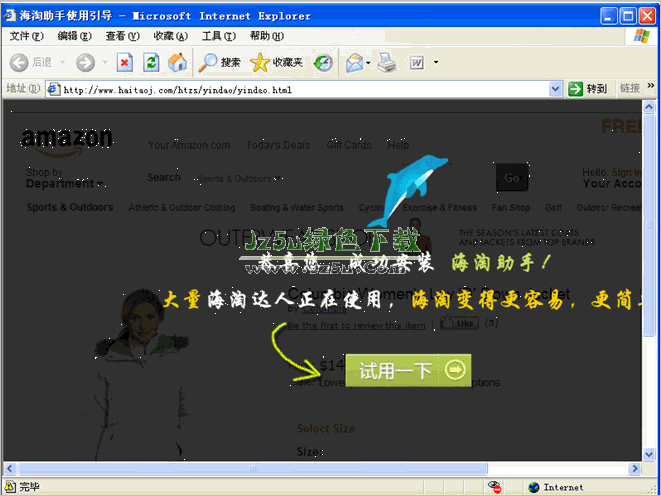Click the vertical scrollbar down arrow
This screenshot has width=661, height=496.
(x=648, y=454)
